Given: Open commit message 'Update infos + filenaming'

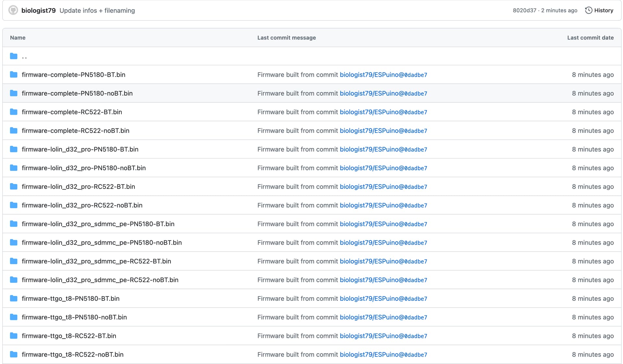Looking at the screenshot, I should [x=97, y=10].
